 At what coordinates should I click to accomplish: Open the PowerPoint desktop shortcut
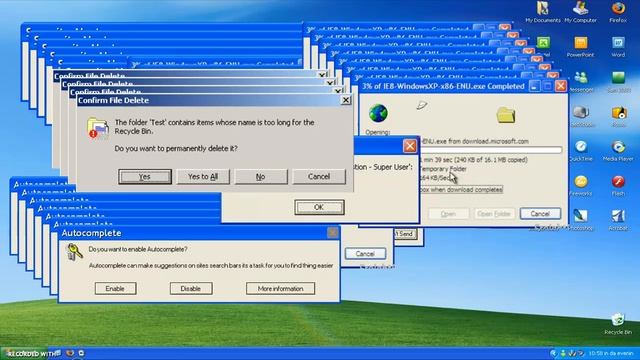tap(580, 46)
